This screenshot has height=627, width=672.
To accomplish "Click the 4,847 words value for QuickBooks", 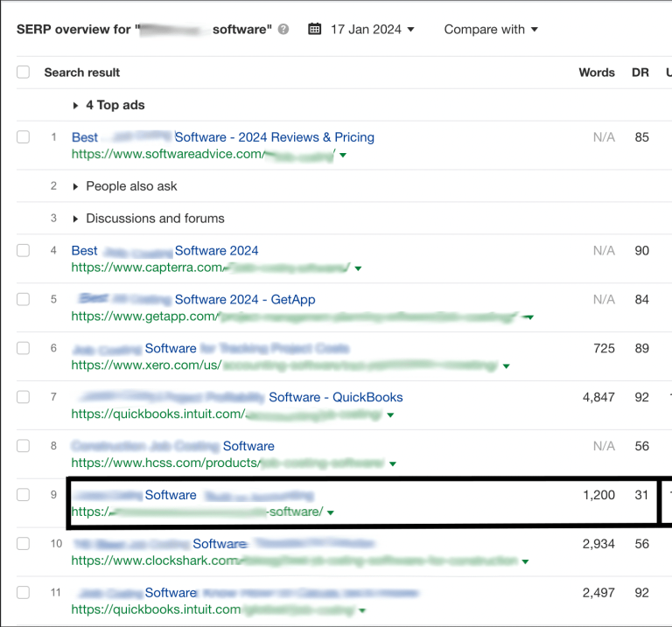I will pos(598,397).
